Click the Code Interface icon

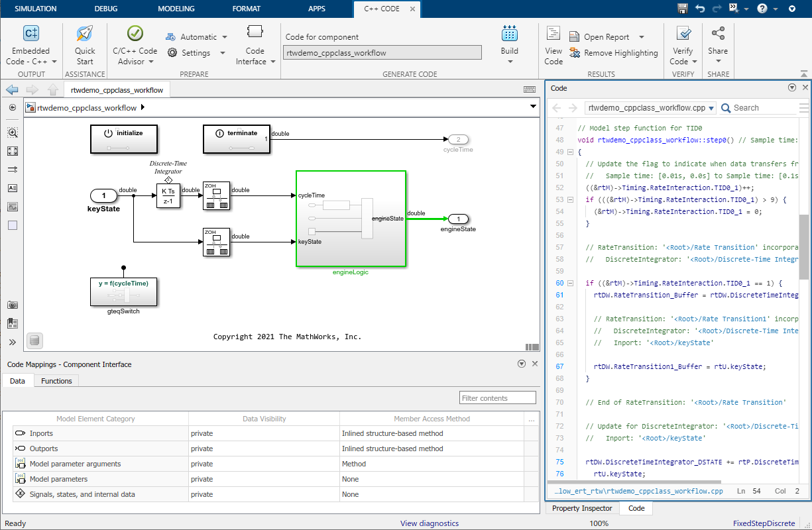pyautogui.click(x=255, y=33)
